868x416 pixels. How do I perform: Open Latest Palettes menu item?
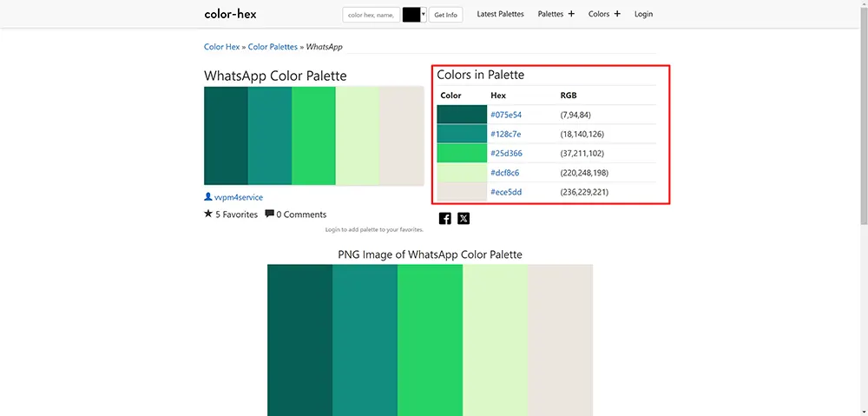pos(501,14)
